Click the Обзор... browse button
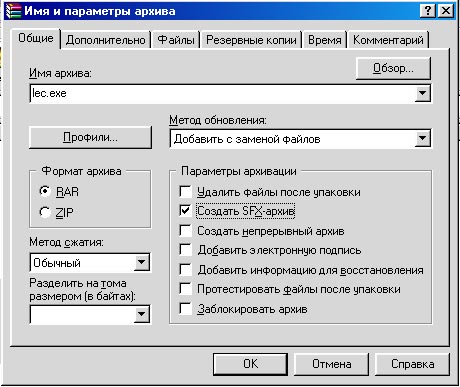The image size is (460, 387). (393, 68)
